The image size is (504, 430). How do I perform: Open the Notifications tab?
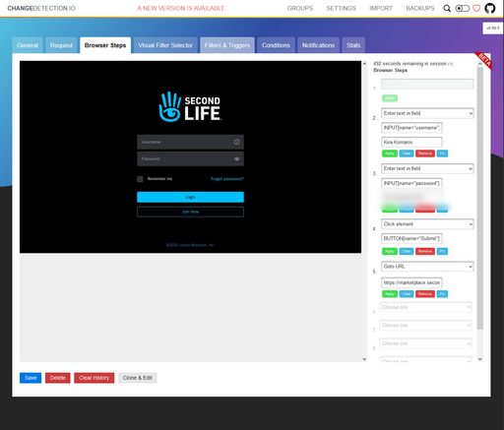318,45
